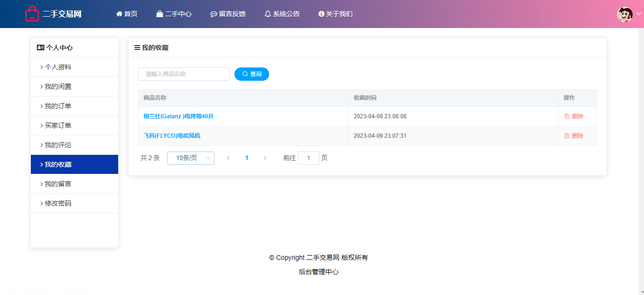Click the shopping bag logo icon
Image resolution: width=644 pixels, height=295 pixels.
(32, 14)
